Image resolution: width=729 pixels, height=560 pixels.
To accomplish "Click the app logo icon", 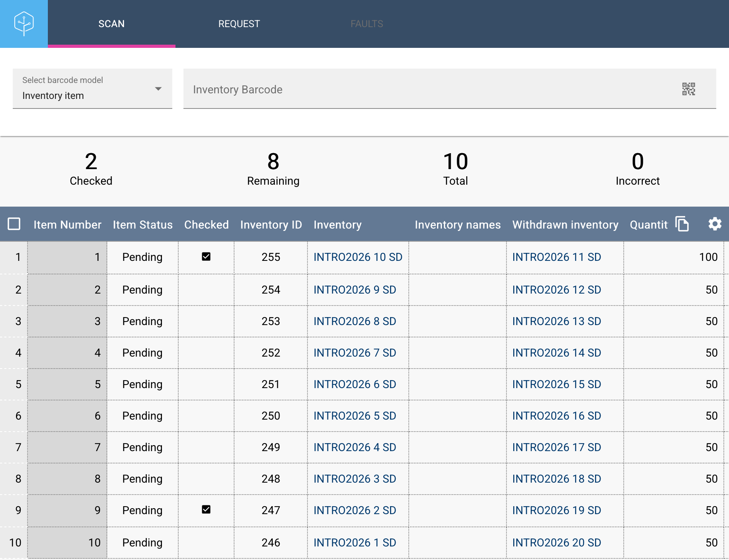I will pyautogui.click(x=24, y=24).
